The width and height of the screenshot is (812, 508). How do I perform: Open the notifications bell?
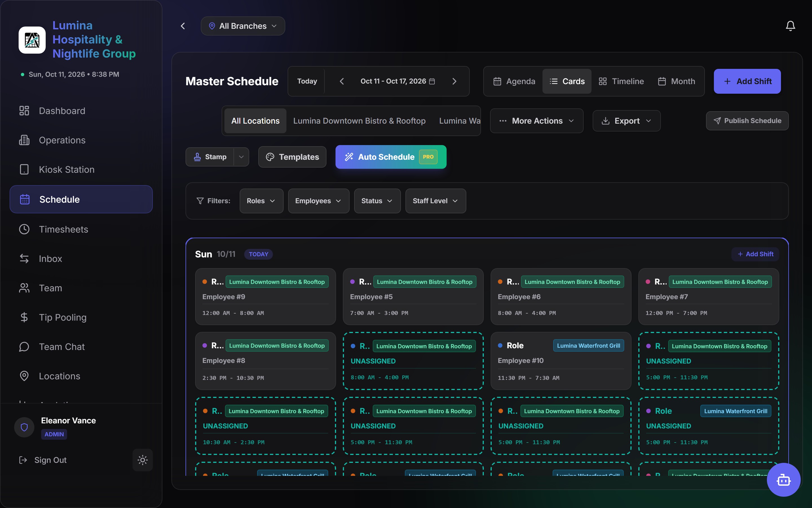pos(790,26)
